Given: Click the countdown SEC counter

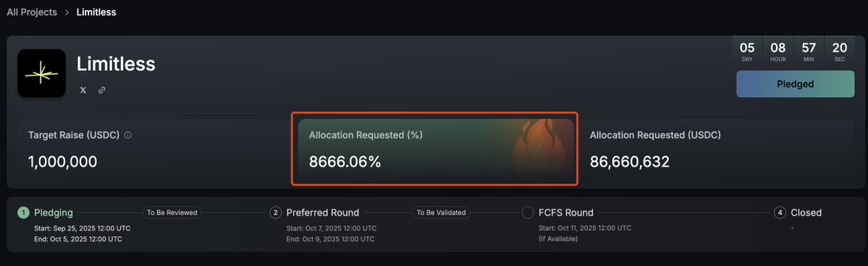Looking at the screenshot, I should click(x=840, y=51).
